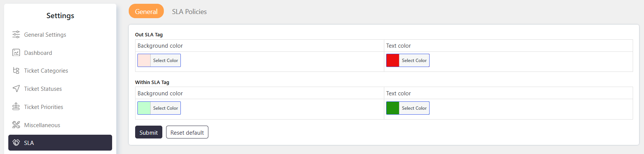Open Select Color for Out SLA text

tap(414, 61)
